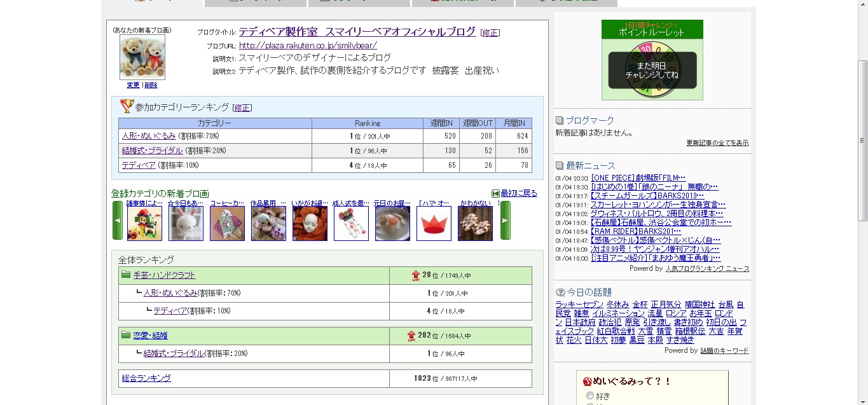Open the 石鹸屋 渋谷公会堂 news item
This screenshot has height=405, width=868.
click(x=661, y=223)
